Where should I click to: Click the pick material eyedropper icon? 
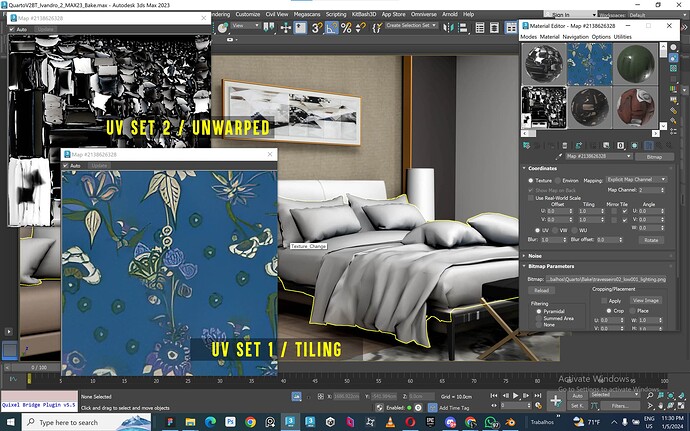click(x=559, y=156)
